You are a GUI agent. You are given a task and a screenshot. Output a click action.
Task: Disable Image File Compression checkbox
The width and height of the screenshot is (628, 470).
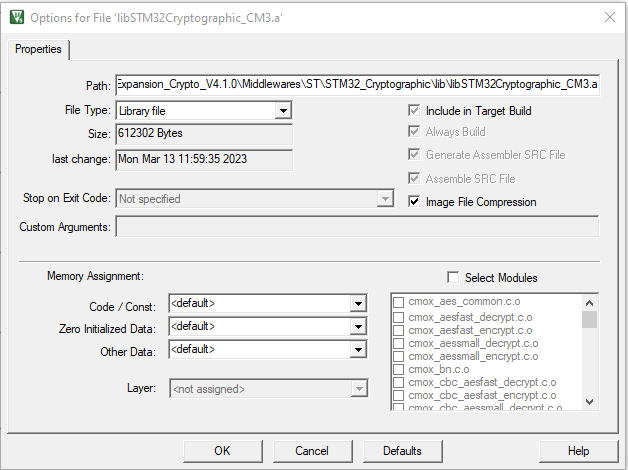414,201
